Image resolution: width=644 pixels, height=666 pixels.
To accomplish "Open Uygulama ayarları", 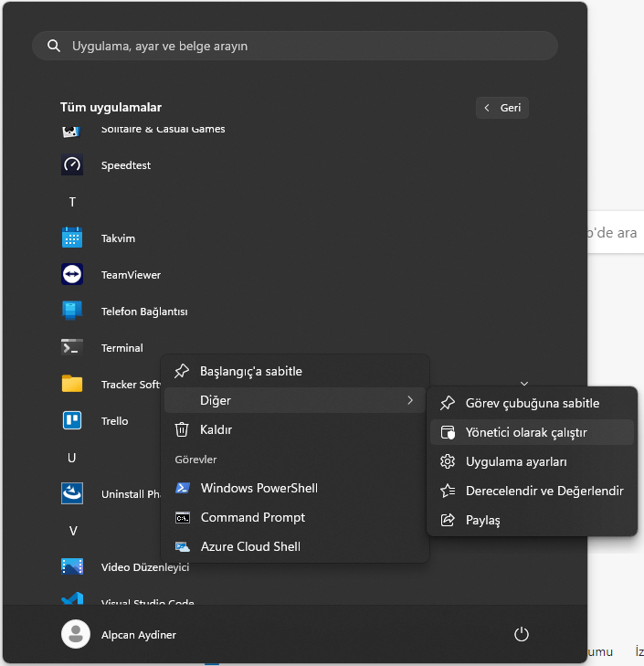I will point(532,461).
